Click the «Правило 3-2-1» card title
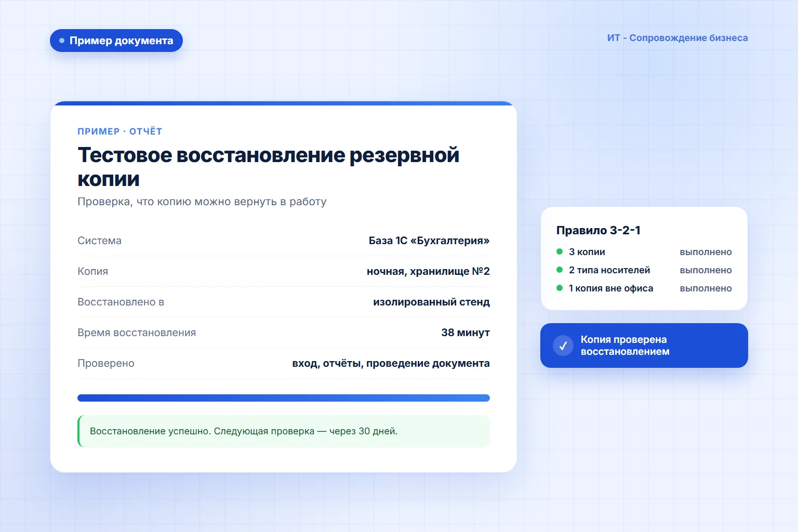798x532 pixels. click(x=598, y=230)
